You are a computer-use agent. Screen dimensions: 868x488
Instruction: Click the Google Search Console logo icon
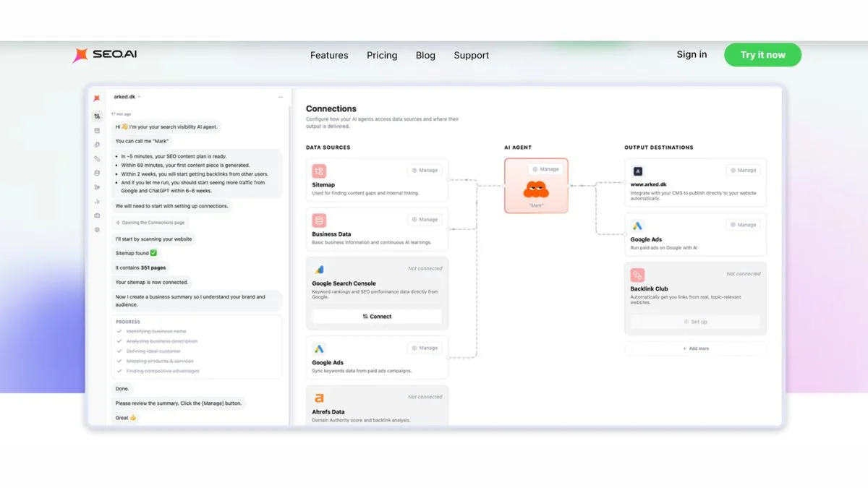pyautogui.click(x=319, y=270)
